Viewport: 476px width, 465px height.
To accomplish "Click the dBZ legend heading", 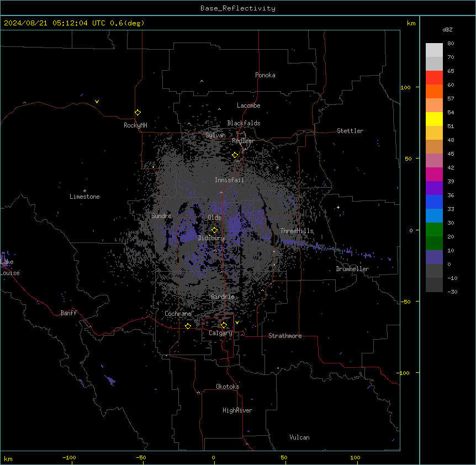I will click(x=447, y=29).
